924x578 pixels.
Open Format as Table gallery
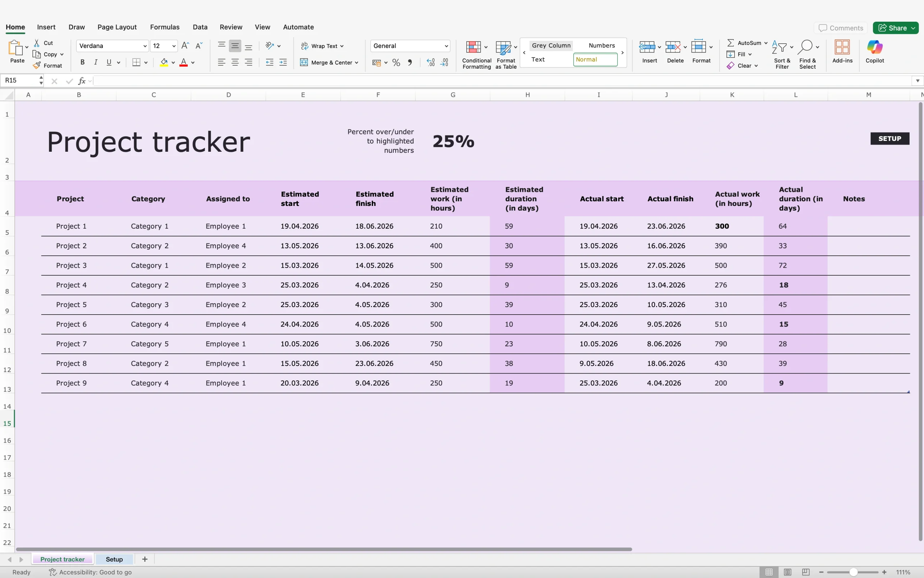pyautogui.click(x=506, y=55)
